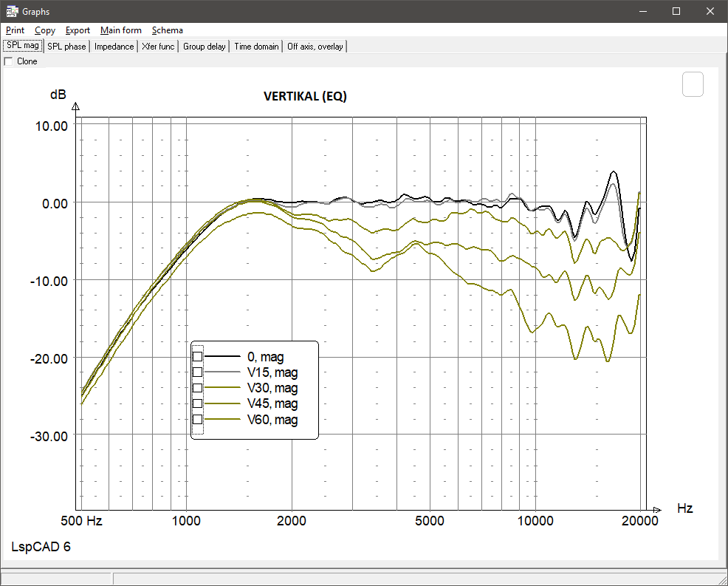Open the Print menu
This screenshot has width=728, height=586.
point(15,30)
